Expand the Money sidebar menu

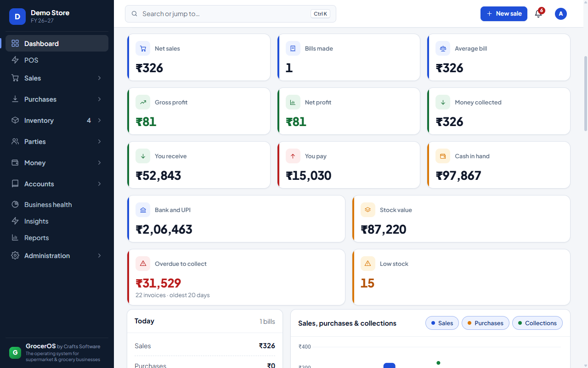57,163
